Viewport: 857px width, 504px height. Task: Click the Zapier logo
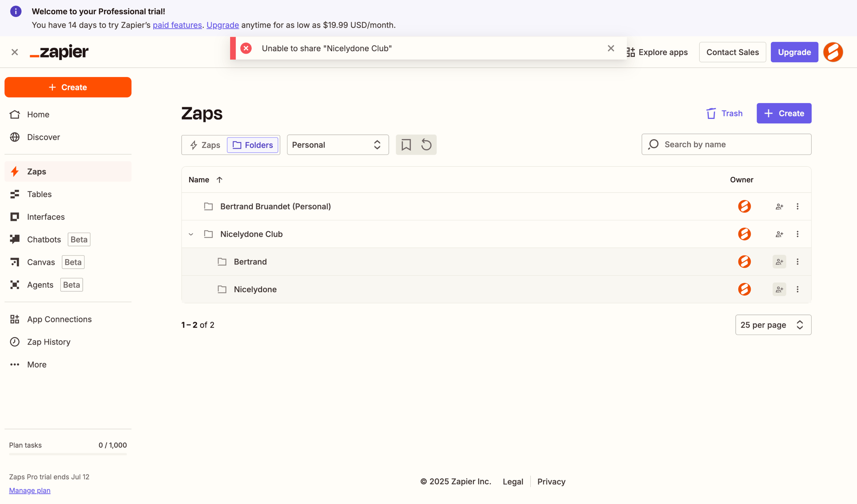(x=59, y=52)
